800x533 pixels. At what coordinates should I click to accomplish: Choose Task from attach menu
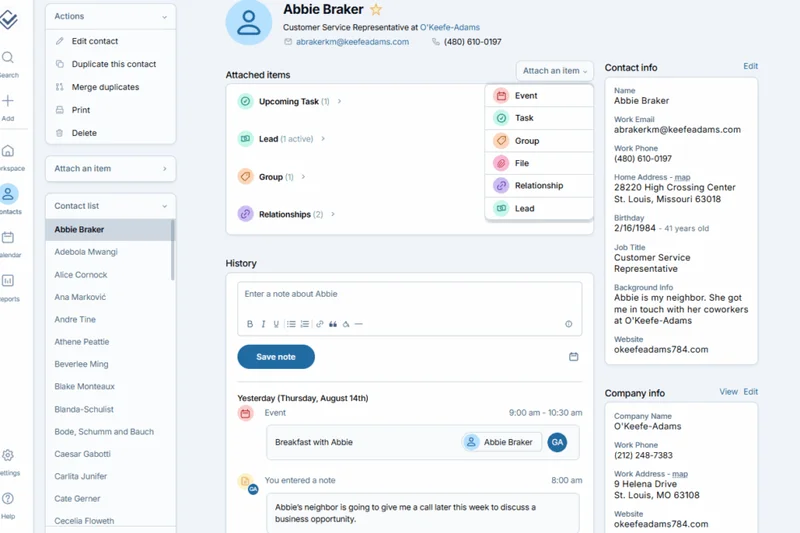click(x=539, y=118)
